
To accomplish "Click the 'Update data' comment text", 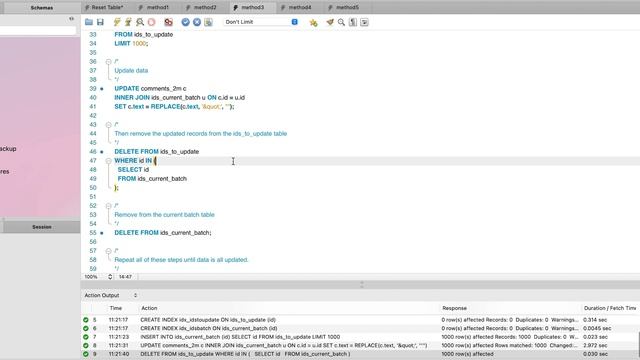I will point(131,71).
